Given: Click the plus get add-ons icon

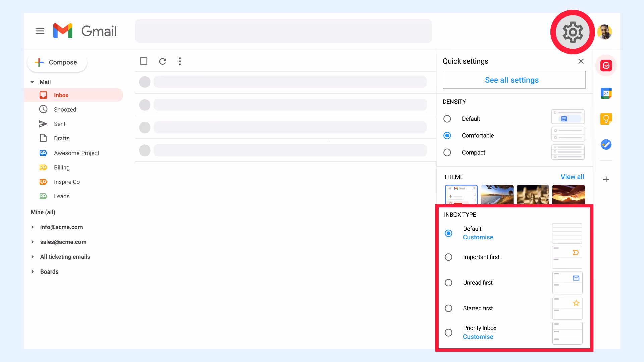Looking at the screenshot, I should (x=606, y=179).
